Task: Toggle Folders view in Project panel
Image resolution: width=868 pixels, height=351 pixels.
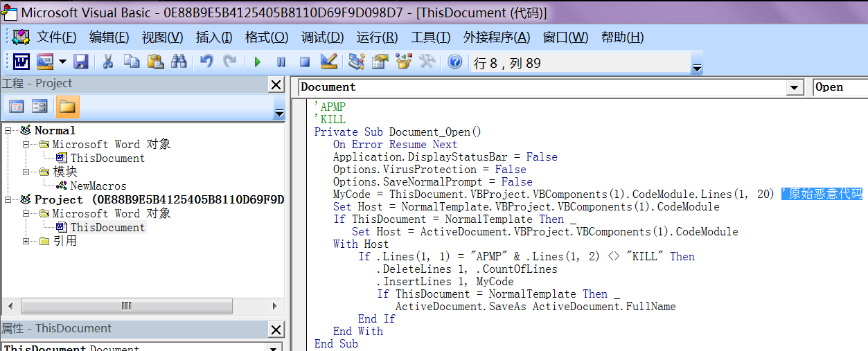Action: coord(67,107)
